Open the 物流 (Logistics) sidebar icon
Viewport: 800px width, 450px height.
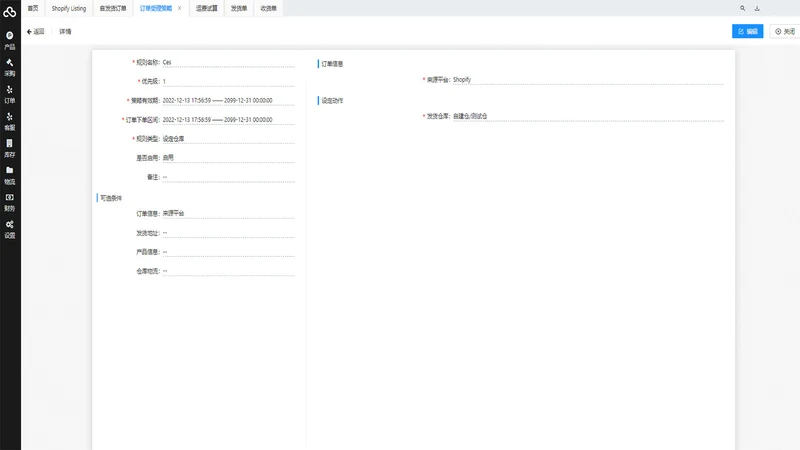[x=10, y=176]
